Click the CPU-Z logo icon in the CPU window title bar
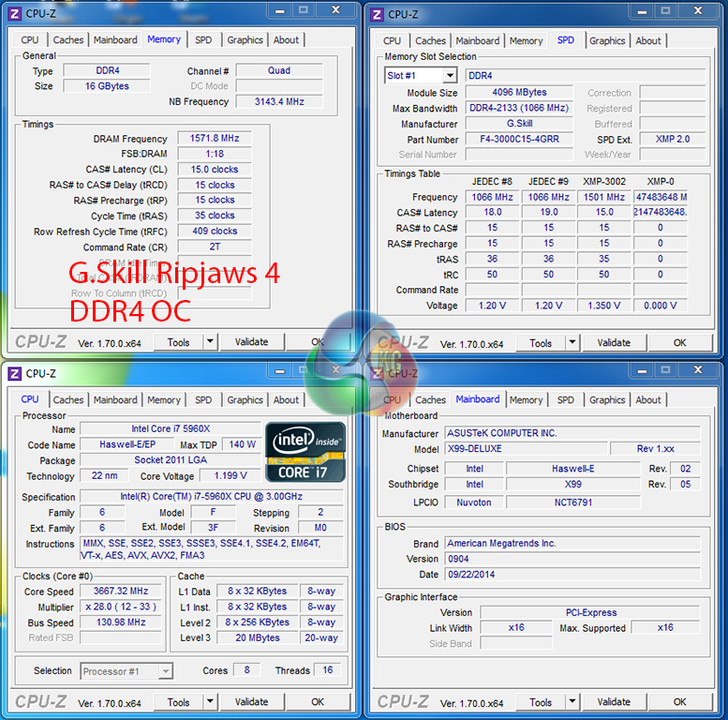The width and height of the screenshot is (728, 720). [x=14, y=373]
